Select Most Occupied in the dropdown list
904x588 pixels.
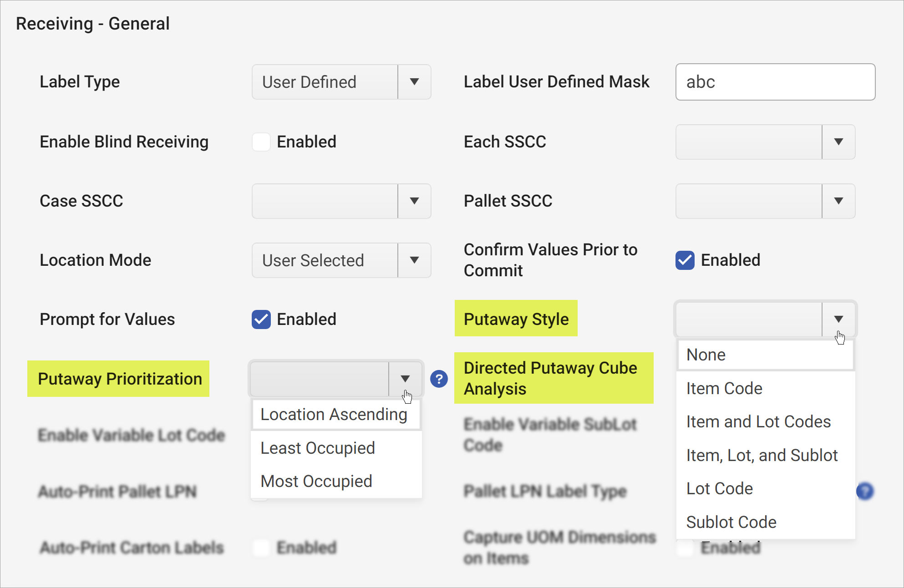[316, 481]
